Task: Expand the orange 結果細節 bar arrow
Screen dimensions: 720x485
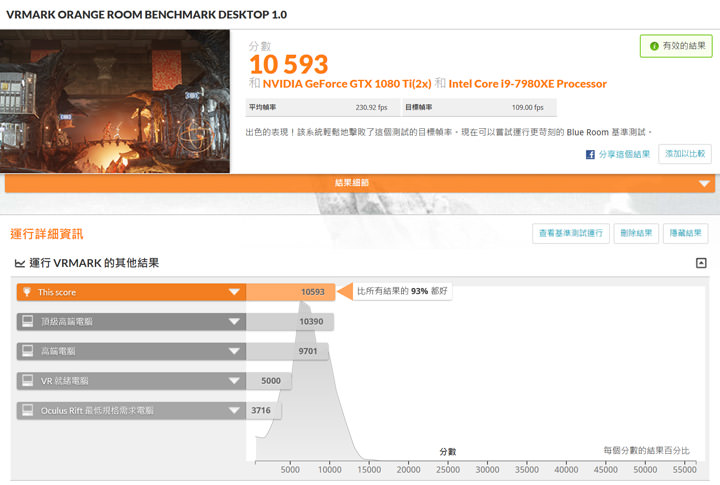Action: [x=704, y=183]
